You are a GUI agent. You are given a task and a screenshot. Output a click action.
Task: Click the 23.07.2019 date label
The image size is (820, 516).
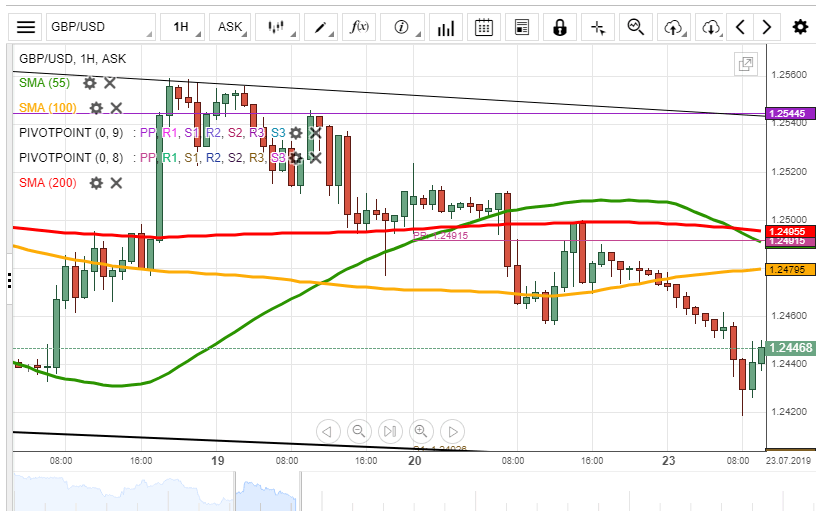tap(788, 461)
